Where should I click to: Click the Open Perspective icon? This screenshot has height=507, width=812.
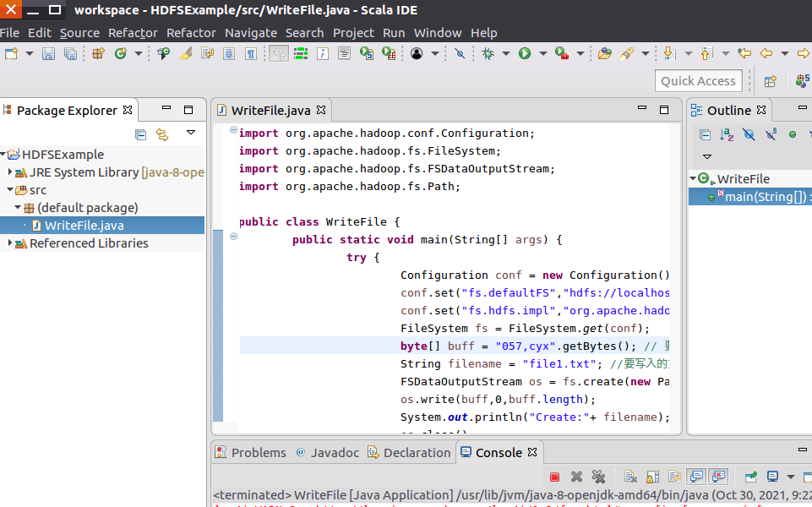[x=771, y=81]
